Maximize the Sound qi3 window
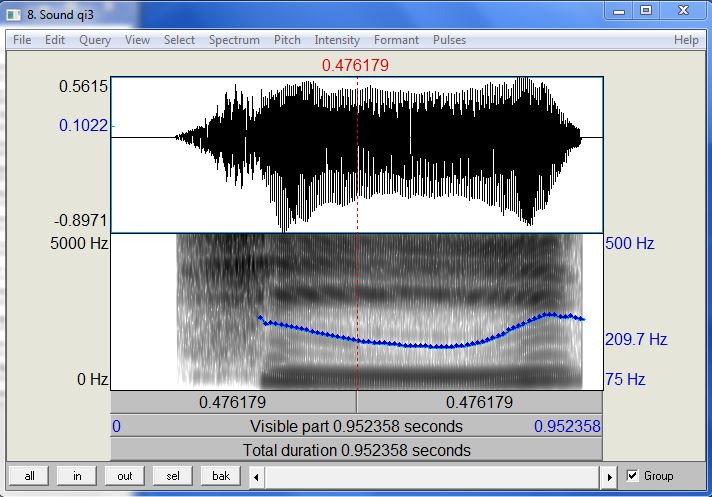 coord(646,11)
